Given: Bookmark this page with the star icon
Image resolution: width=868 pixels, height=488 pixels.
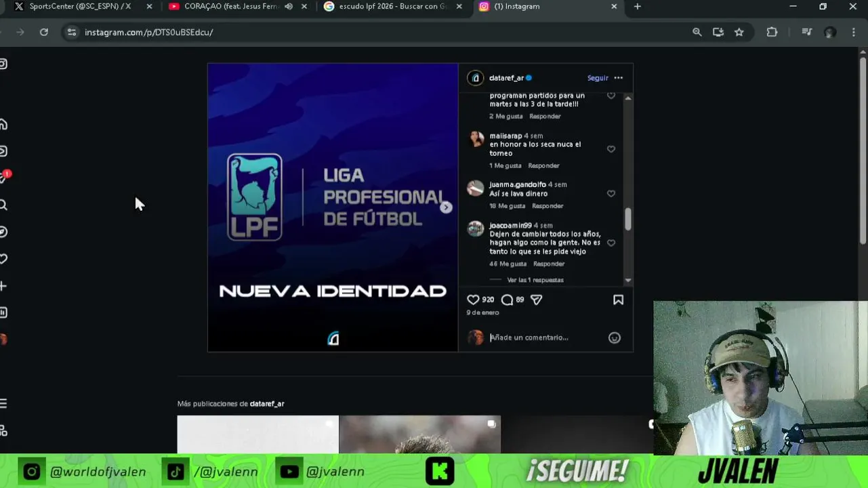Looking at the screenshot, I should (739, 32).
